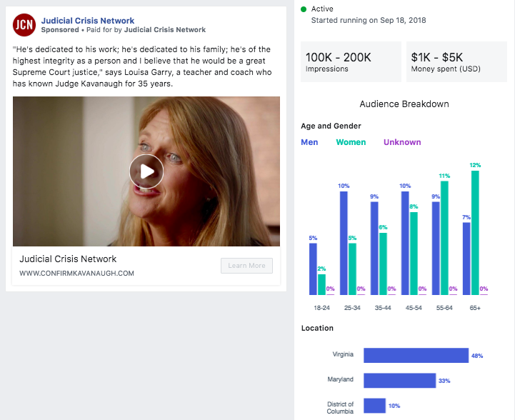Viewport: 515px width, 420px height.
Task: Click the 35-44 men 9% bar
Action: tap(374, 249)
